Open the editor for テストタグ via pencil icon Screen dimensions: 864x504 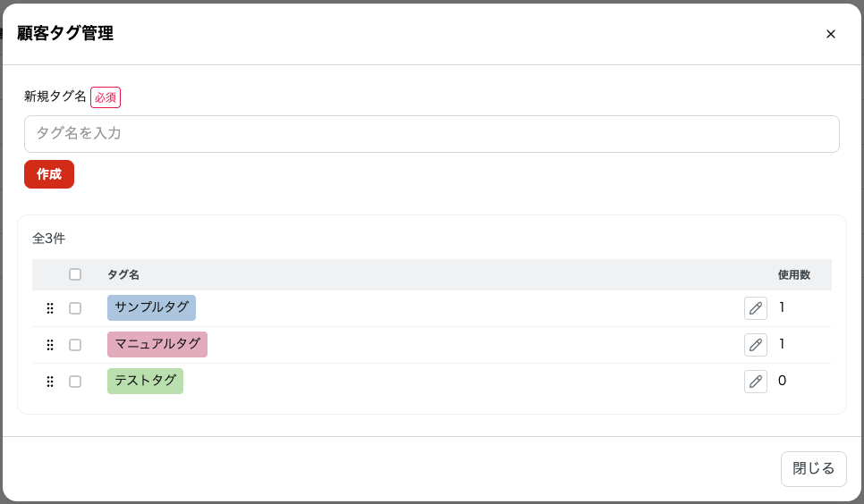pyautogui.click(x=756, y=382)
